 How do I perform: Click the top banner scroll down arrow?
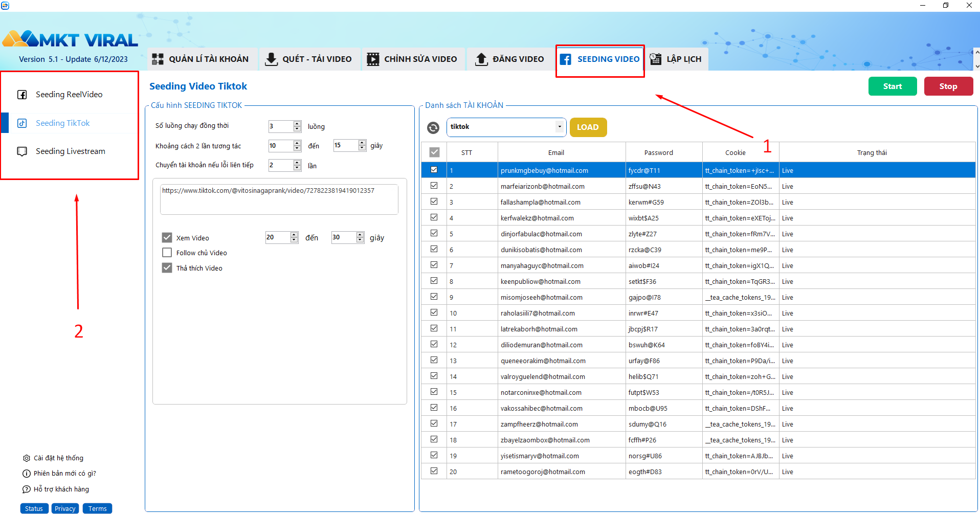pos(977,66)
